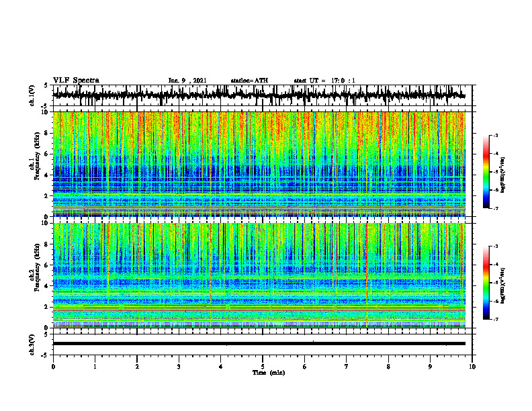Click the "station=ATH" header label

tap(249, 81)
